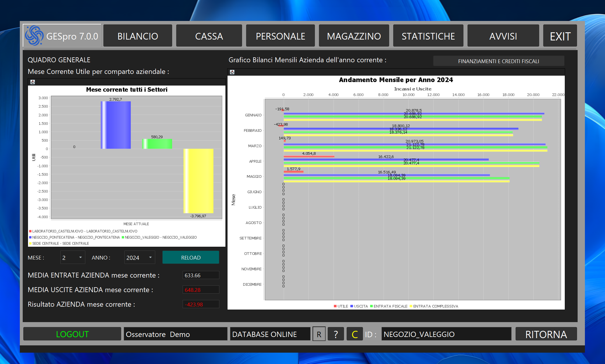The width and height of the screenshot is (605, 364).
Task: Click the blue NEGOZIO_PONTECATENA legend swatch
Action: tap(30, 237)
